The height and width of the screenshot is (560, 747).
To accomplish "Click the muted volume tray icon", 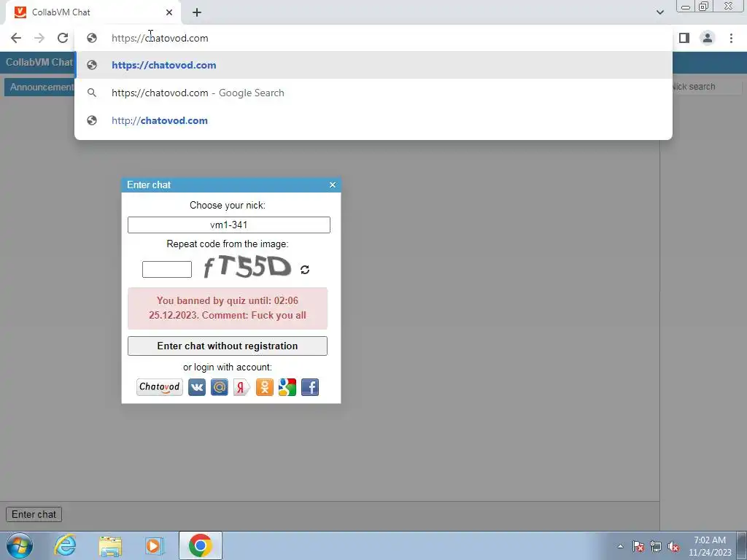I will pos(673,546).
